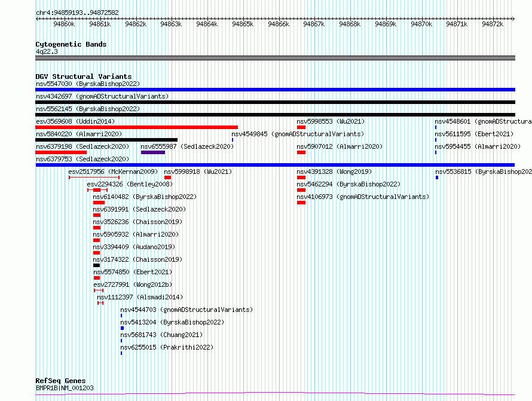Click nsv6379198 (Sedlazeck2020) label

(82, 146)
